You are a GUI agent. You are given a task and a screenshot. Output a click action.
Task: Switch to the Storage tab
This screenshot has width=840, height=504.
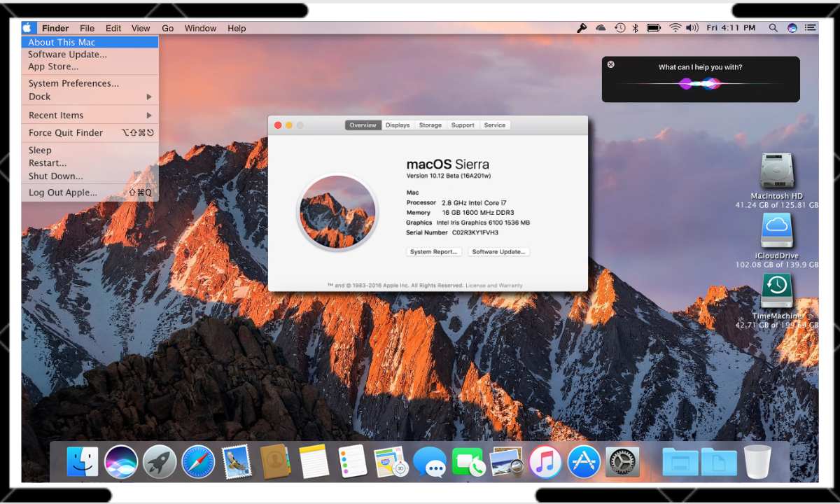[430, 125]
